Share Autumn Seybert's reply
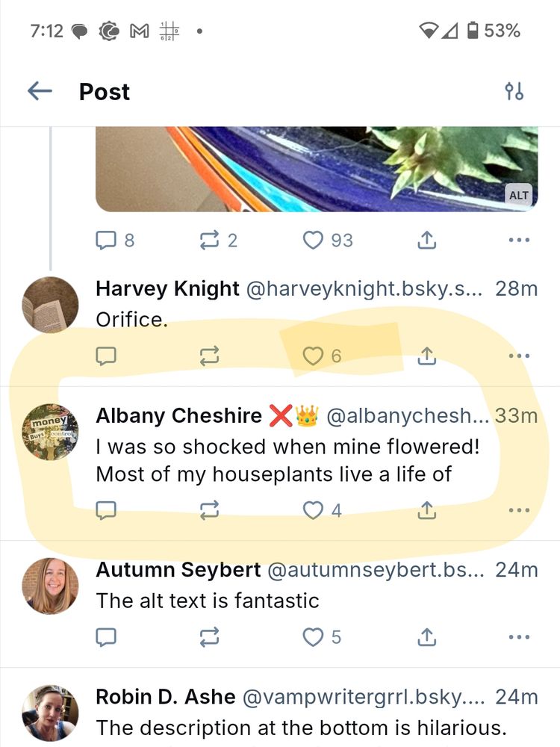 [426, 638]
